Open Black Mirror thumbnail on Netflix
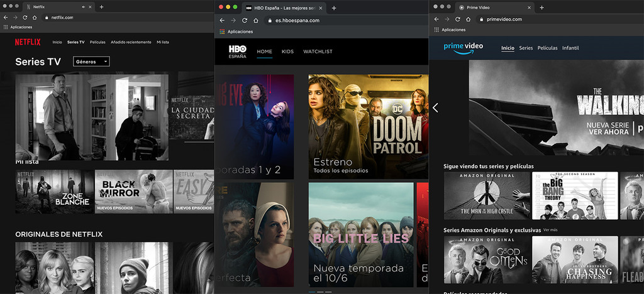 click(134, 192)
